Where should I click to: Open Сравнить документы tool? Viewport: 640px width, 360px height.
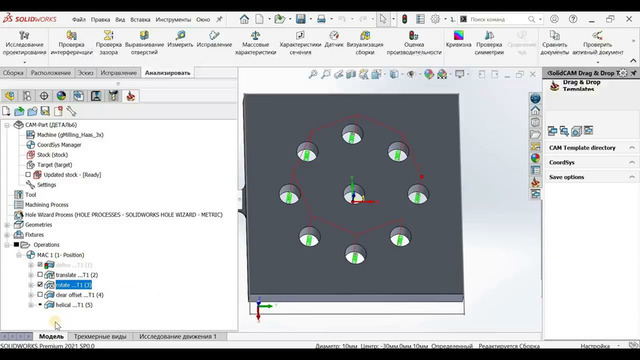pos(554,42)
